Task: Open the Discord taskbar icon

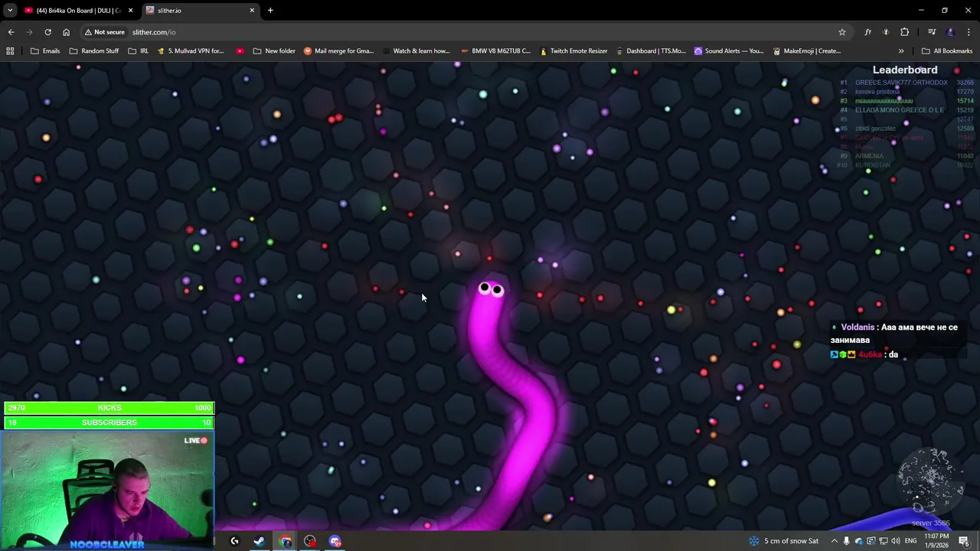Action: tap(335, 542)
